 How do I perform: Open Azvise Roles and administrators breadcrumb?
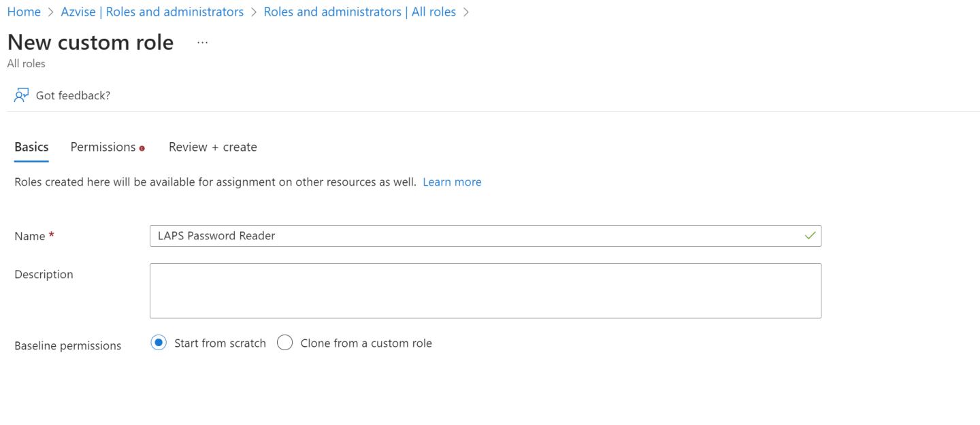coord(152,12)
